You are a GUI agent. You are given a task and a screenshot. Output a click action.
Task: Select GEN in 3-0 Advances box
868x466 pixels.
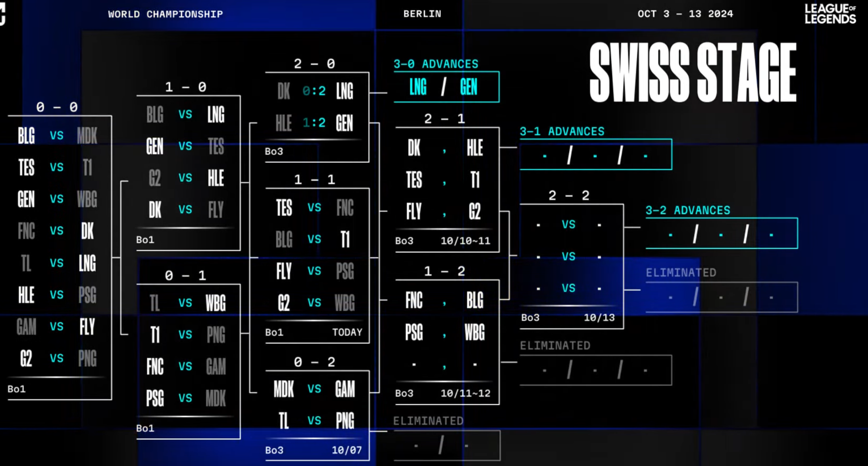point(468,87)
